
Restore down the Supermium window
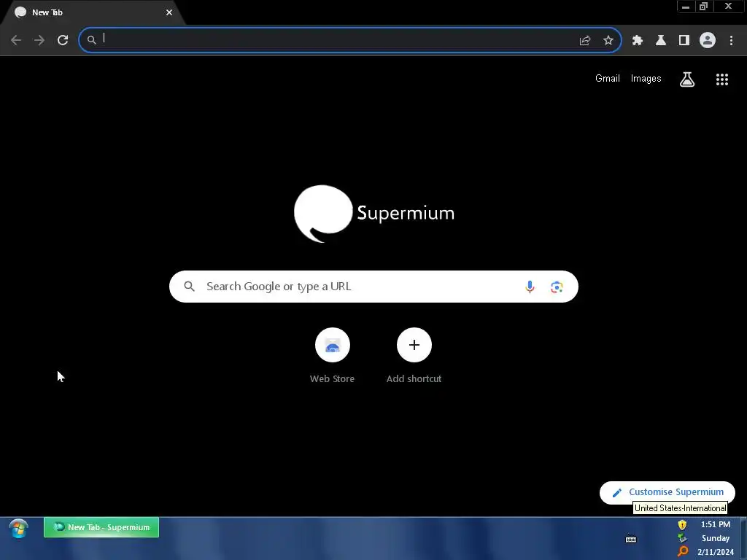coord(703,6)
